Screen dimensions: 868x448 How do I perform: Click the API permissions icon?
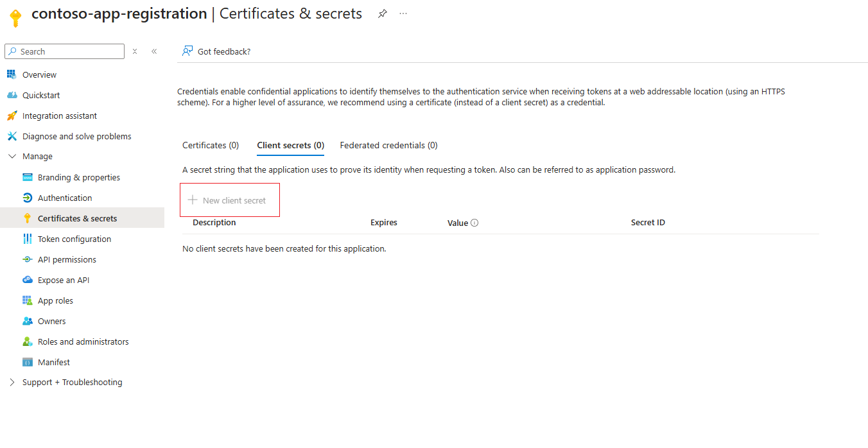tap(27, 259)
